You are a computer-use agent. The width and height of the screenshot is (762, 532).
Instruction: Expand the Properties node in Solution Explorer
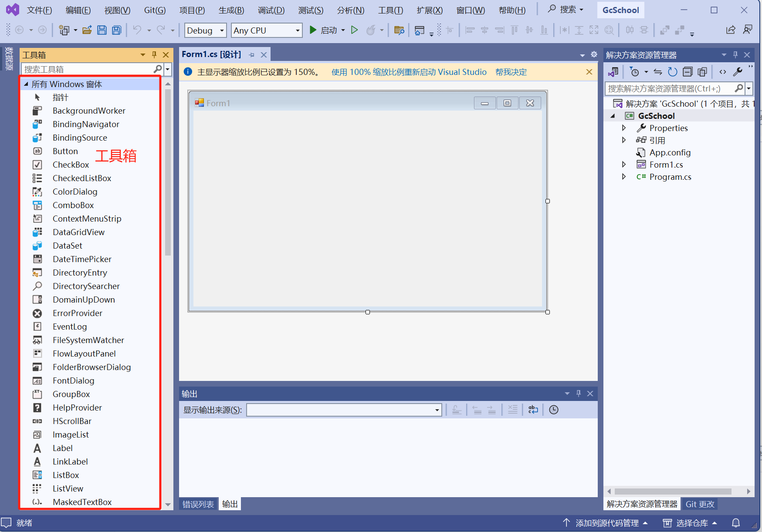coord(624,128)
